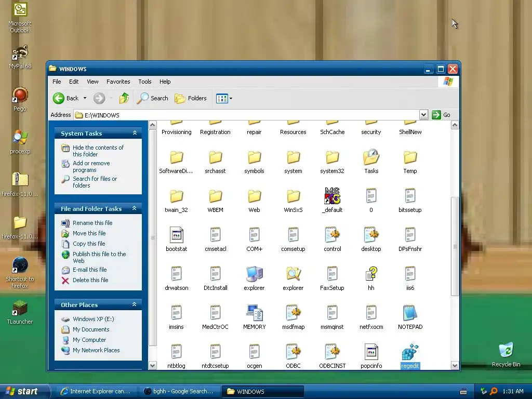Select the explorer application with computer icon
Screen dimensions: 532x399
pyautogui.click(x=254, y=273)
